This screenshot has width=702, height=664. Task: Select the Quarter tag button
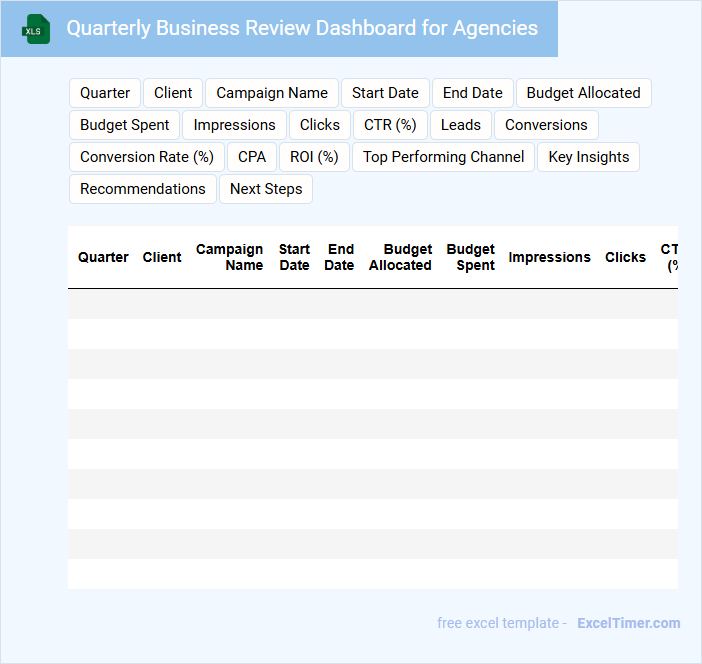tap(105, 93)
